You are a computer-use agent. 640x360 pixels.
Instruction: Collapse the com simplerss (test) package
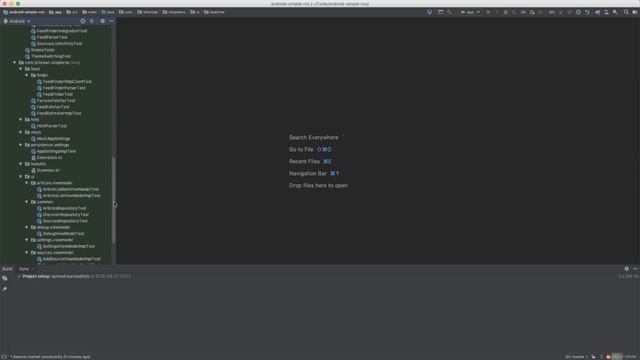pyautogui.click(x=15, y=62)
